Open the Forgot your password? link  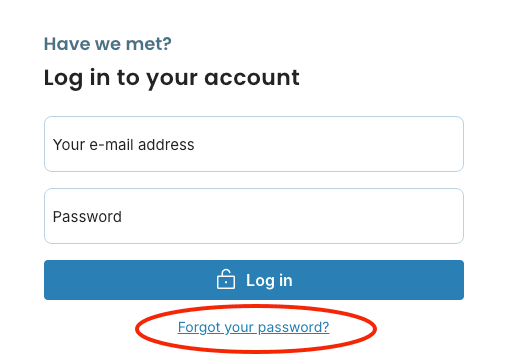click(x=253, y=327)
